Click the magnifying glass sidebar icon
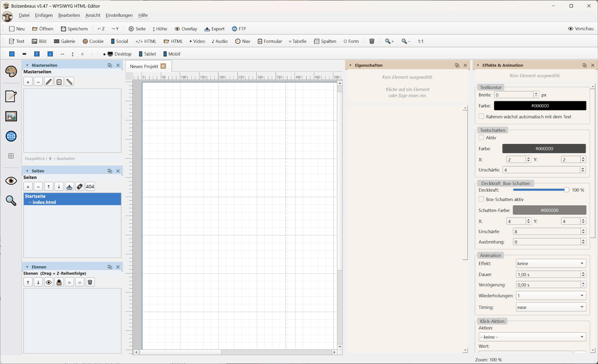 point(11,200)
